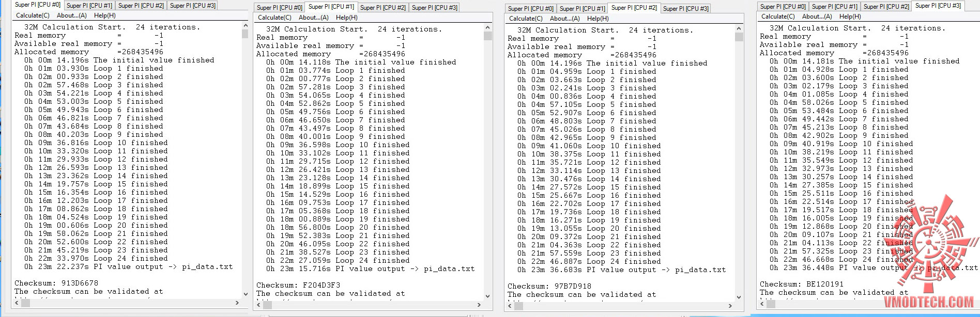Open About...(A) menu in checksum 97B7D918 window
This screenshot has height=317, width=980.
pyautogui.click(x=565, y=19)
